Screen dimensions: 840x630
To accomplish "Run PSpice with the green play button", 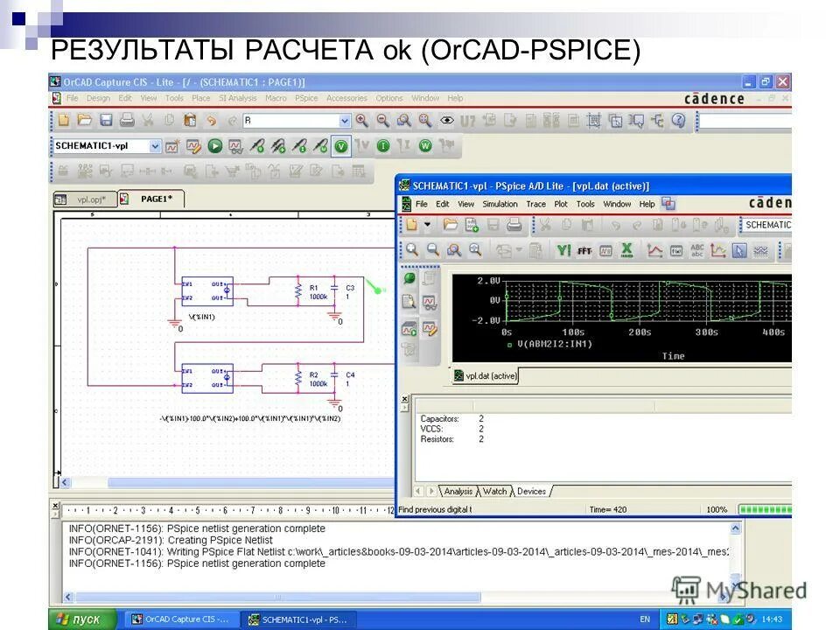I will pyautogui.click(x=215, y=146).
